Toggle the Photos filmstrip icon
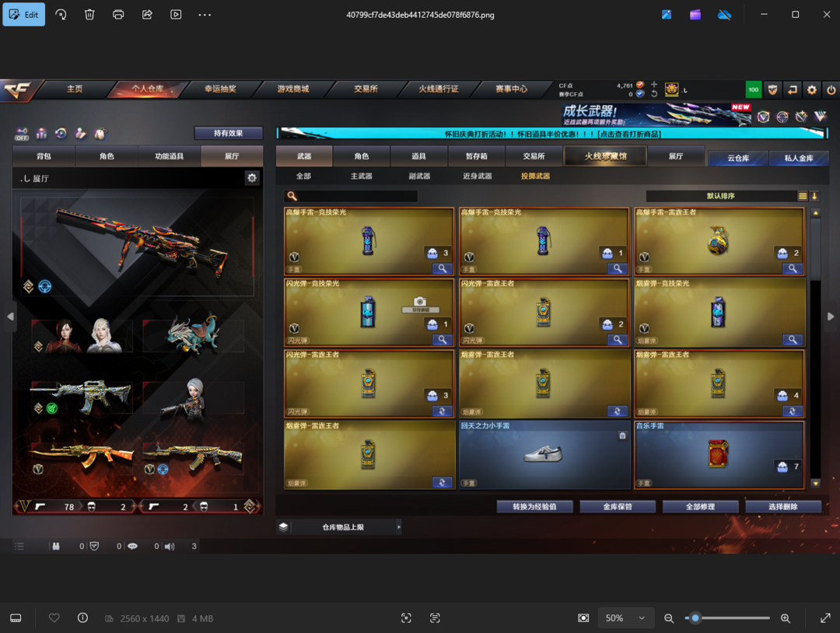 pos(16,618)
